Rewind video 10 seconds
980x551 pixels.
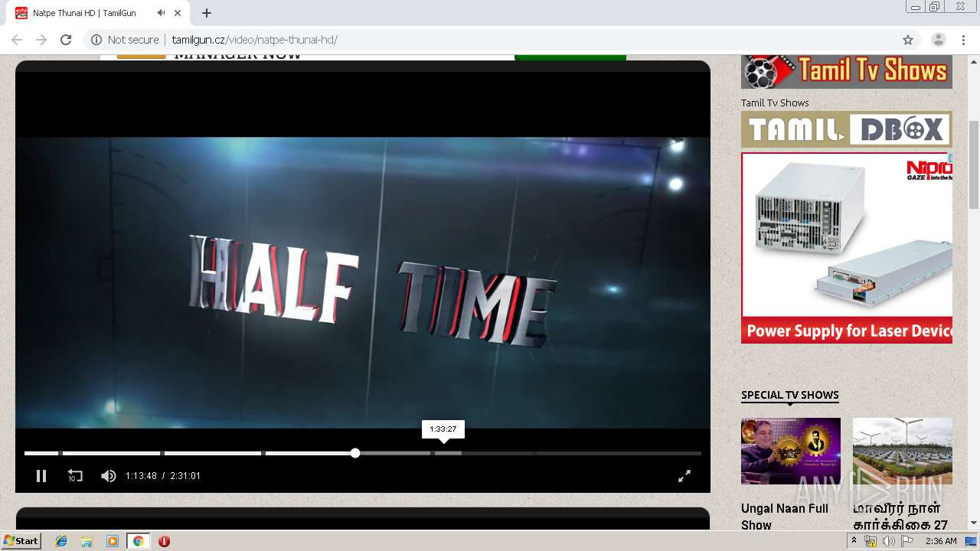(75, 476)
